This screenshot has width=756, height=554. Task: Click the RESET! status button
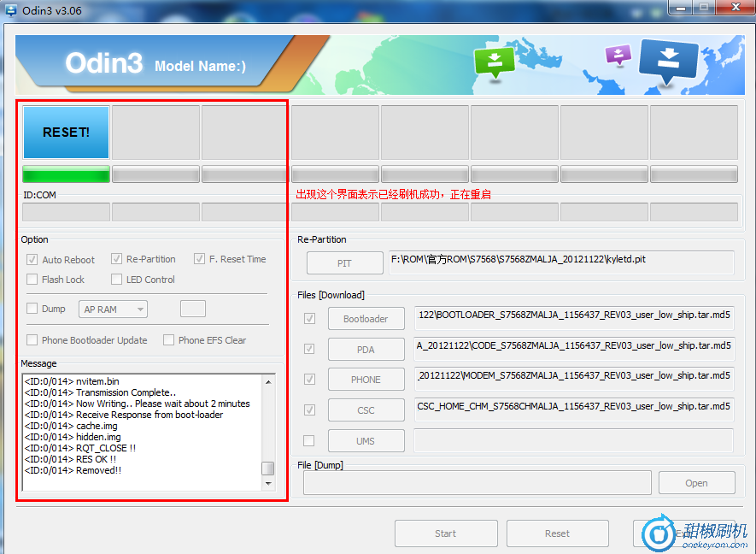click(x=66, y=133)
